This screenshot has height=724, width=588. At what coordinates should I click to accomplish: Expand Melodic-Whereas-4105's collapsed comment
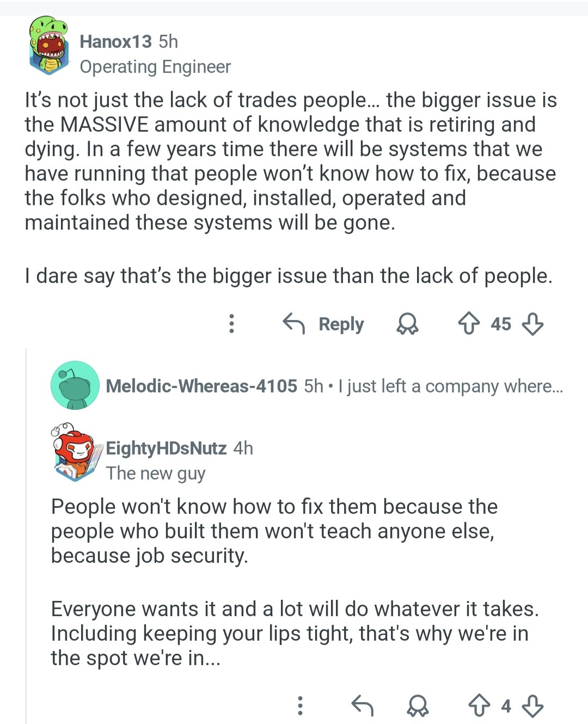(x=327, y=386)
